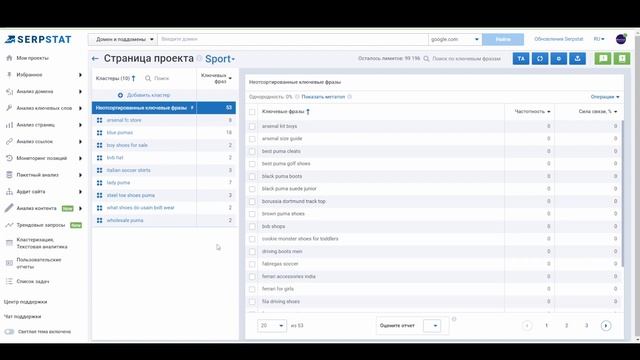Open the Операции dropdown
The height and width of the screenshot is (360, 640).
tap(605, 97)
